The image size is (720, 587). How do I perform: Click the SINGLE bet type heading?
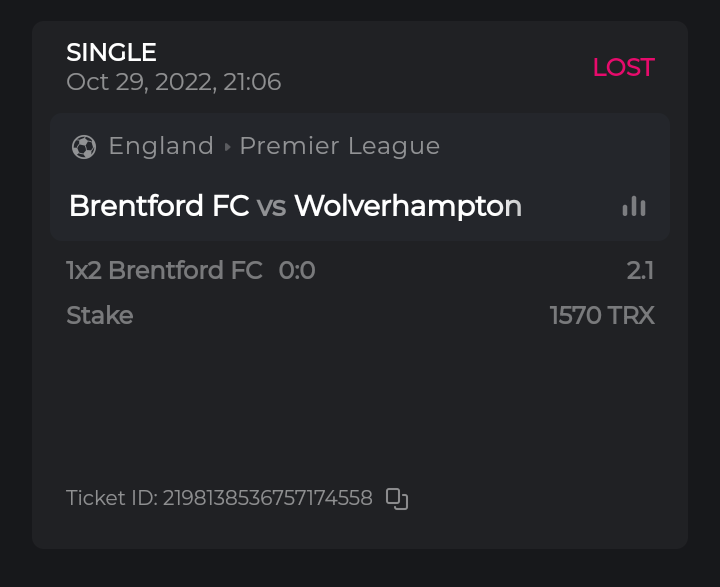click(x=111, y=52)
